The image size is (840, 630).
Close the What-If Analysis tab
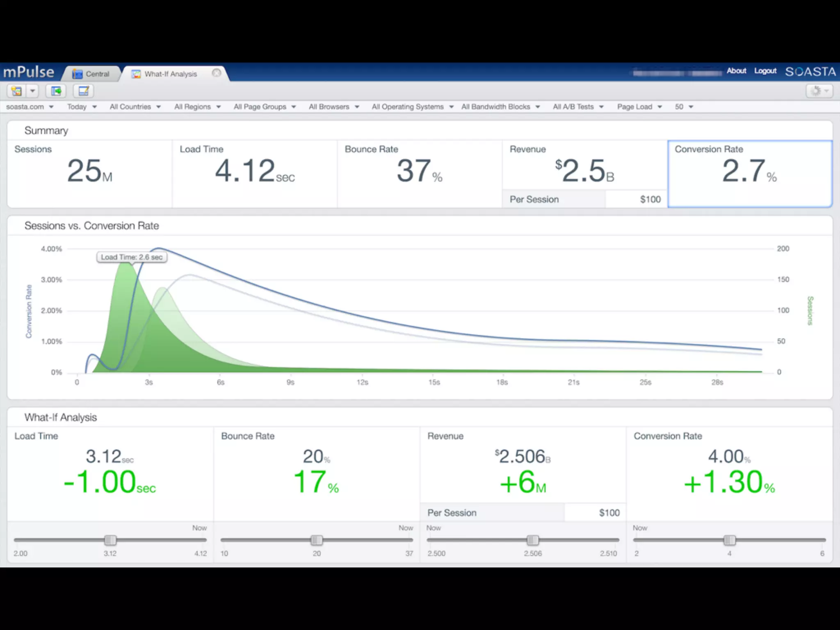pos(216,73)
